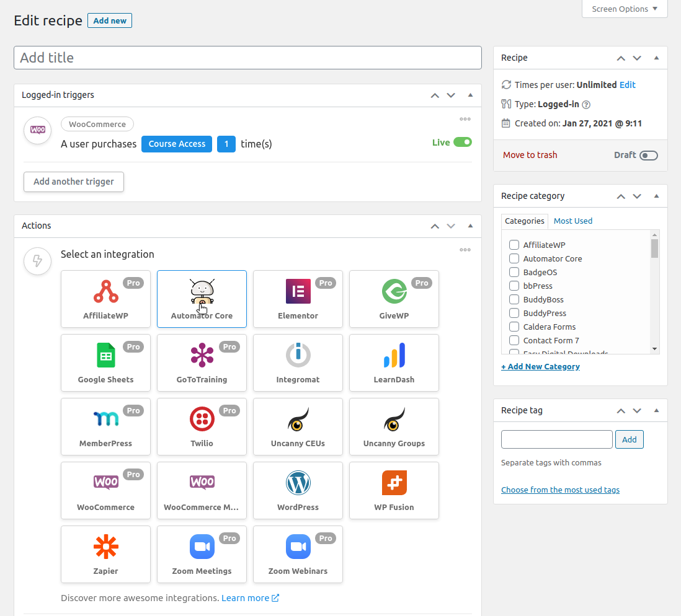Click Add to add recipe tag
Screen dimensions: 681x616
[630, 439]
